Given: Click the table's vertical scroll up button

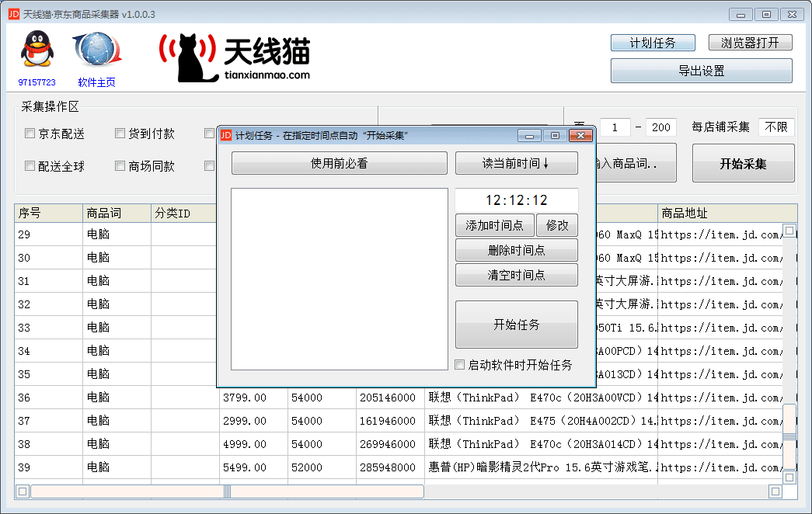Looking at the screenshot, I should (789, 230).
